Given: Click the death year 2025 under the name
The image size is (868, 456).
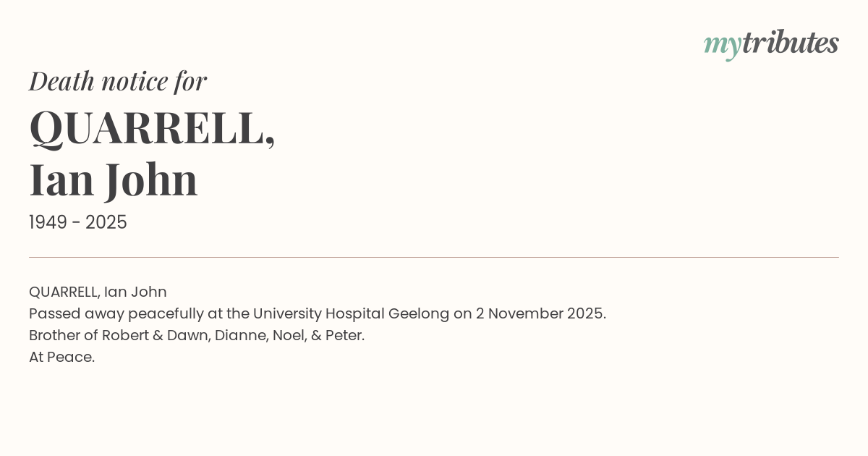Looking at the screenshot, I should coord(106,223).
